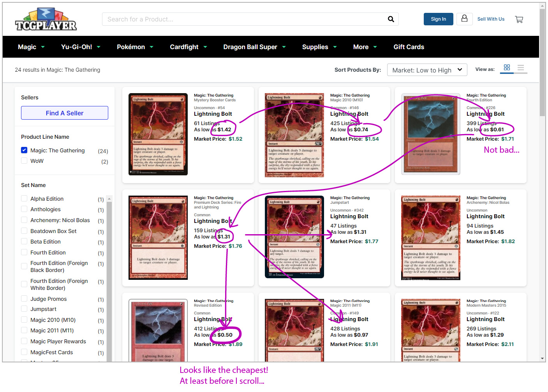Check the Magic 2010 (M10) filter
This screenshot has height=392, width=548.
point(24,320)
